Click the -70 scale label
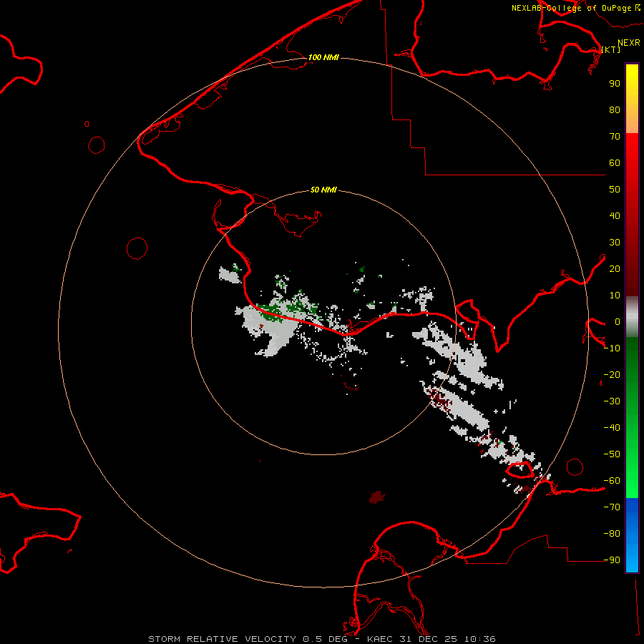 pyautogui.click(x=612, y=507)
